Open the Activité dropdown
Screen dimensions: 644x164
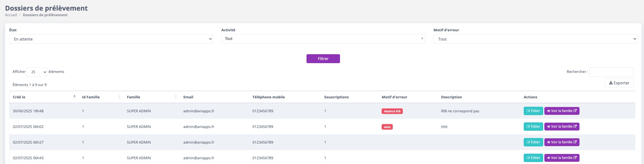coord(323,39)
